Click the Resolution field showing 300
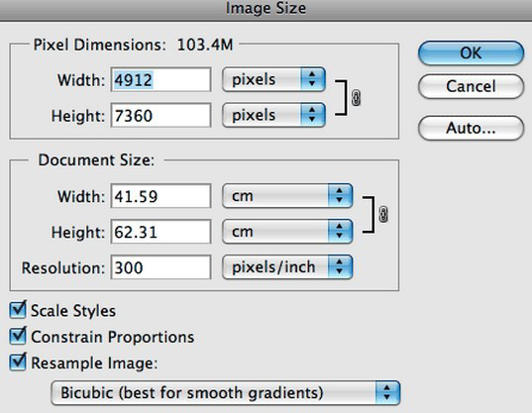 [160, 267]
